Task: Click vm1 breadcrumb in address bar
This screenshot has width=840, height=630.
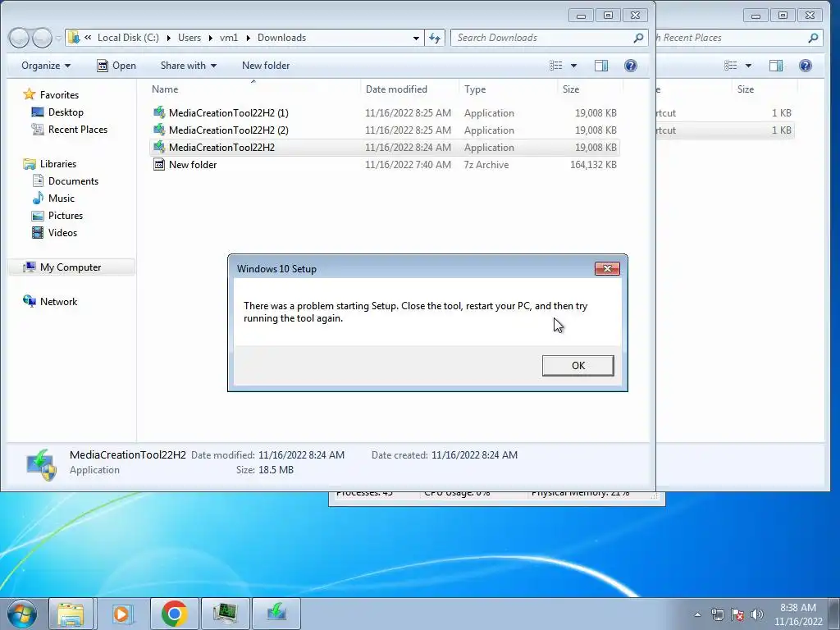Action: coord(229,38)
